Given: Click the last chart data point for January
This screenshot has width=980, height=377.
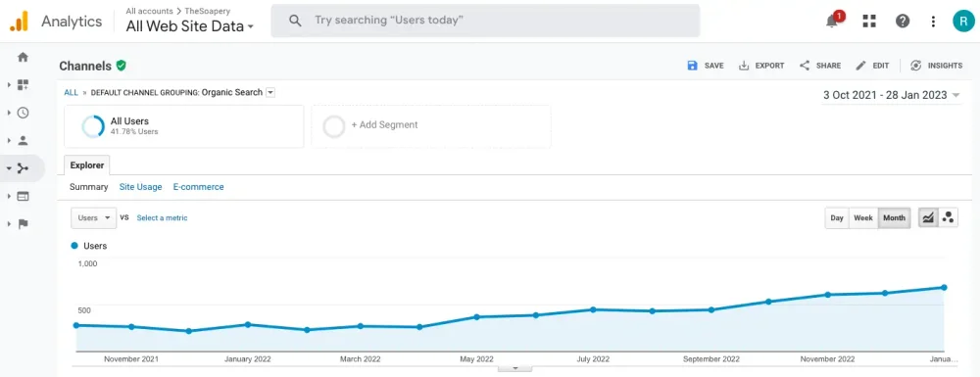Looking at the screenshot, I should pos(944,288).
